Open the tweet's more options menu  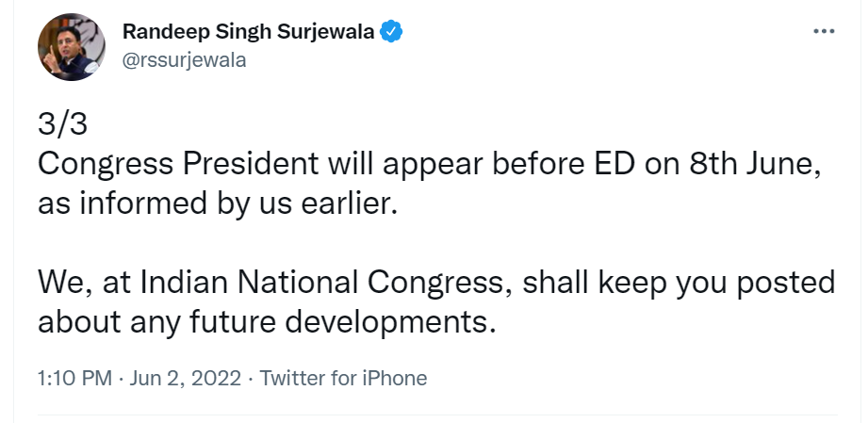pyautogui.click(x=824, y=31)
